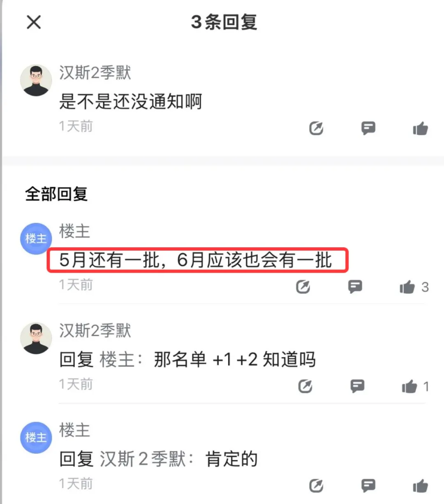444x504 pixels.
Task: Open 汉斯2季默 avatar on top comment
Action: click(x=36, y=80)
